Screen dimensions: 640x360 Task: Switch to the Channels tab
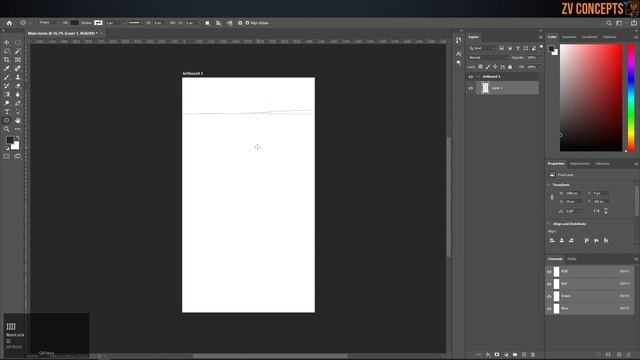point(555,259)
